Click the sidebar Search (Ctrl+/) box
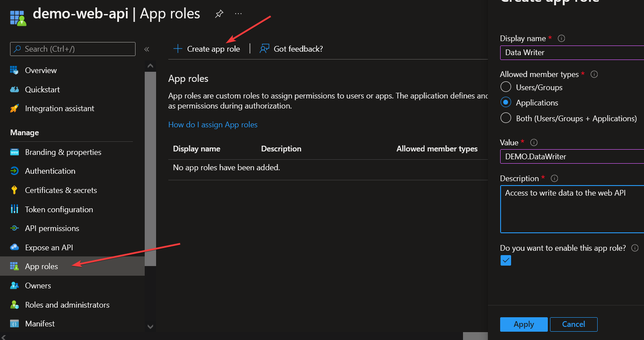This screenshot has width=644, height=340. [x=73, y=49]
